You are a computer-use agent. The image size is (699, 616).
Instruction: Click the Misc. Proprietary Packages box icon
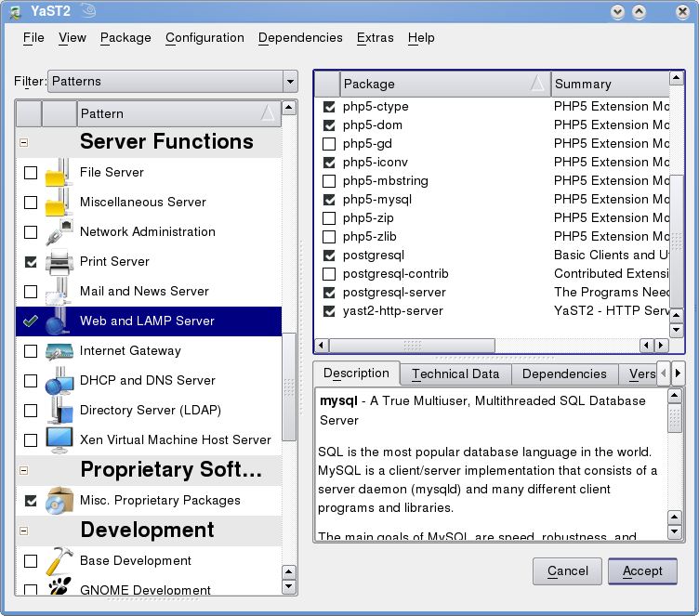click(59, 501)
